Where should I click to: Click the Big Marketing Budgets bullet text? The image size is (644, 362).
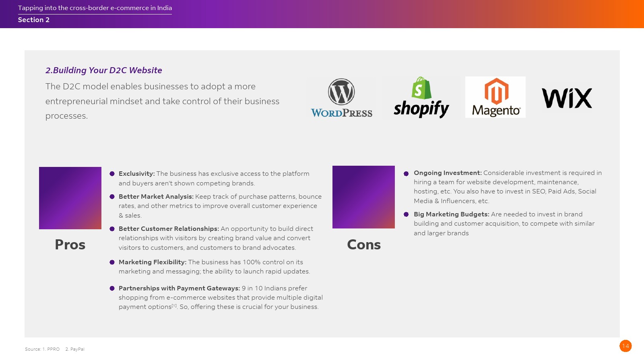(503, 224)
